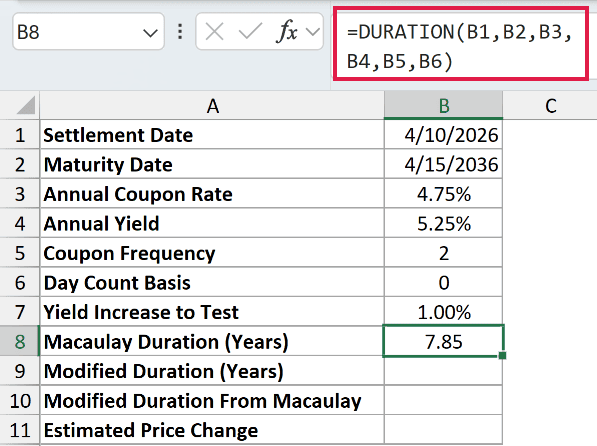Select the cell showing 1.00%
Image resolution: width=597 pixels, height=446 pixels.
[x=444, y=312]
